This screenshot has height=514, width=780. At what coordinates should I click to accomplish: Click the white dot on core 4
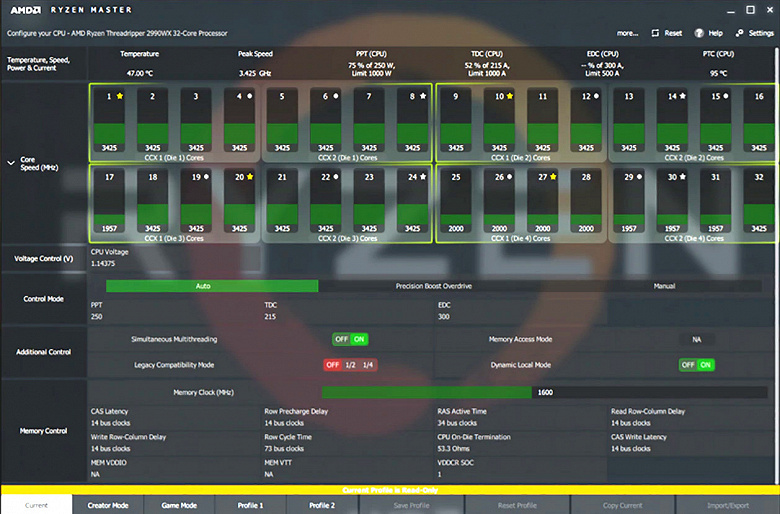250,96
